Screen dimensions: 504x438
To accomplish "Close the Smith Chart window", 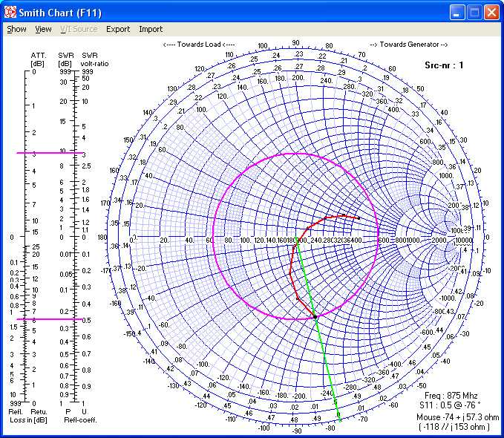I will pos(491,13).
